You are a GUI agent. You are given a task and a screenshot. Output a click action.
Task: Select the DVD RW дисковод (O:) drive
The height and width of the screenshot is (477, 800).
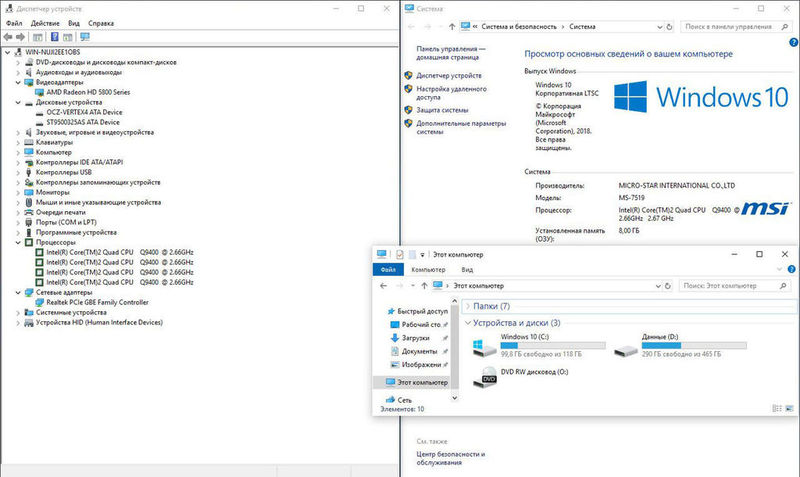click(x=521, y=378)
